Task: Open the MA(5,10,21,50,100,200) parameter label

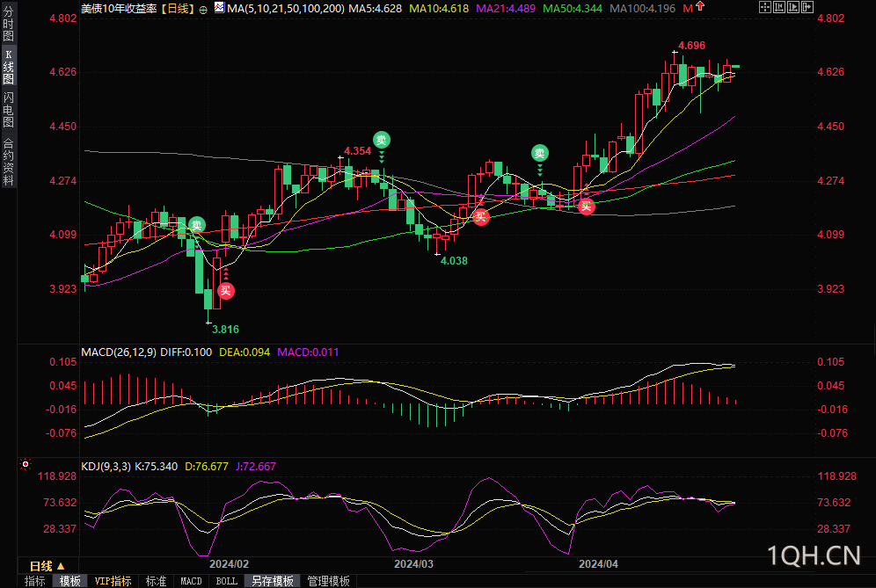Action: (x=286, y=9)
